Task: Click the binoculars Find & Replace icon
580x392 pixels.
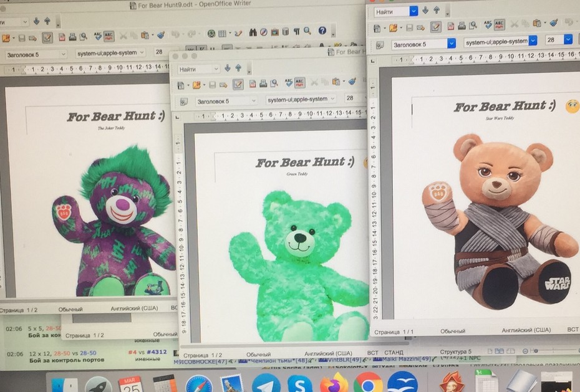Action: click(253, 32)
